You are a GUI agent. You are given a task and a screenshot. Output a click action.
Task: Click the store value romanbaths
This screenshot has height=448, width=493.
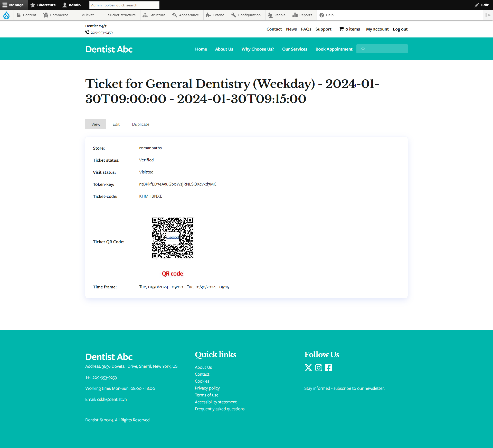point(150,148)
